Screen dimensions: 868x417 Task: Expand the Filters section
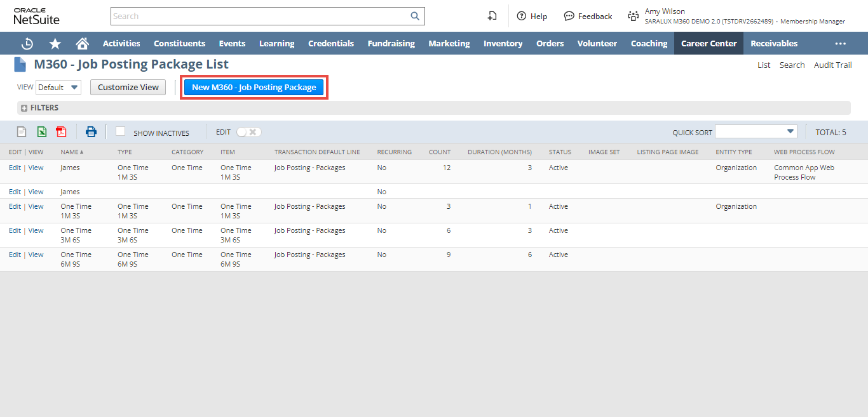click(x=24, y=108)
